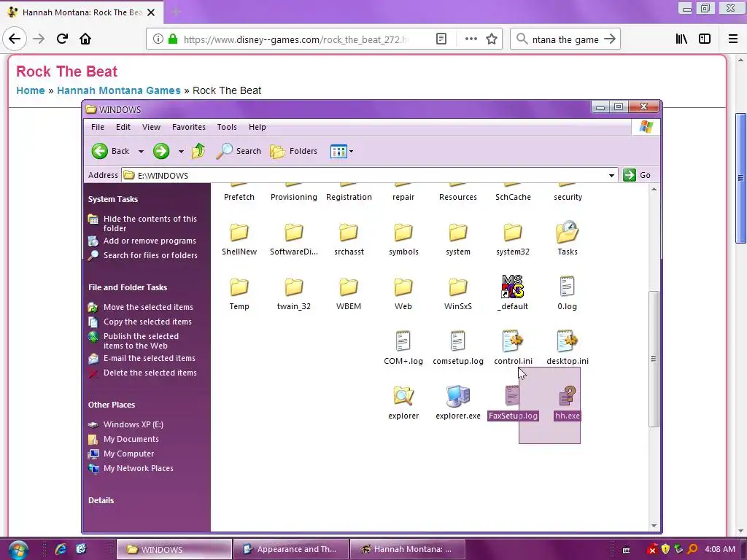Click the scroll-down arrow in the Explorer file list
The height and width of the screenshot is (560, 747).
pos(654,526)
